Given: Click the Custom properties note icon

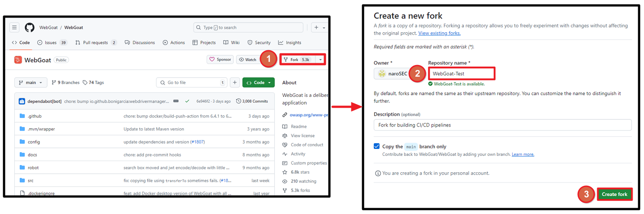Looking at the screenshot, I should click(x=285, y=163).
